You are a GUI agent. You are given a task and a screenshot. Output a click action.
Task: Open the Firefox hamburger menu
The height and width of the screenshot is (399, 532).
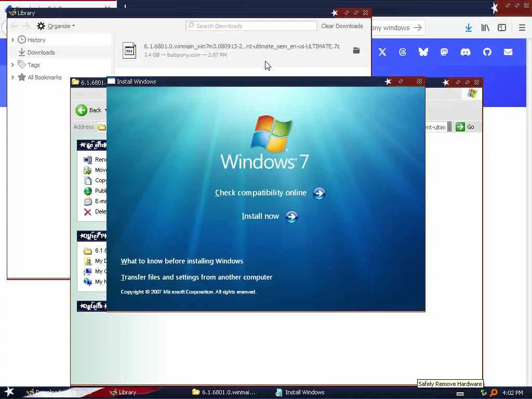[522, 28]
